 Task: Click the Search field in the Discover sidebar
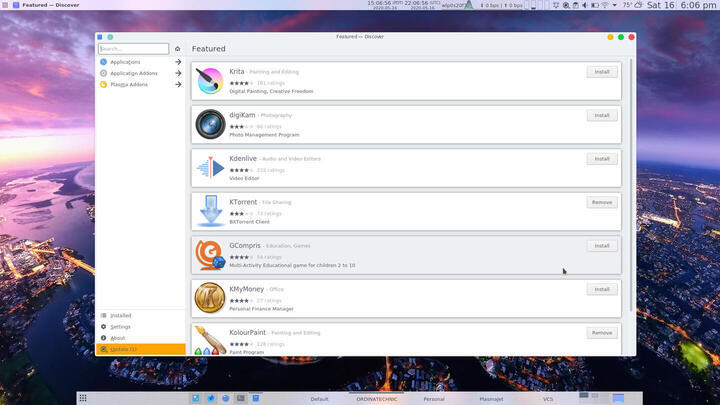point(134,49)
